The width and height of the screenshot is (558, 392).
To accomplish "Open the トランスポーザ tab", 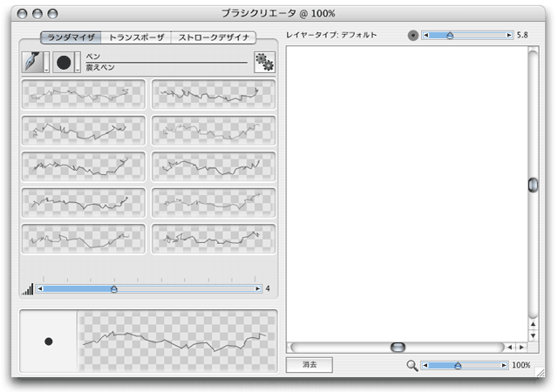I will [137, 37].
